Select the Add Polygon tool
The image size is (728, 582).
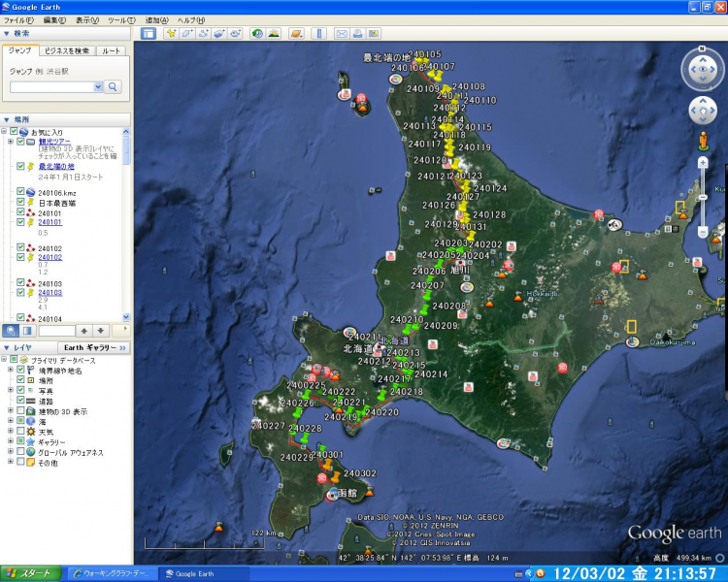[x=187, y=33]
